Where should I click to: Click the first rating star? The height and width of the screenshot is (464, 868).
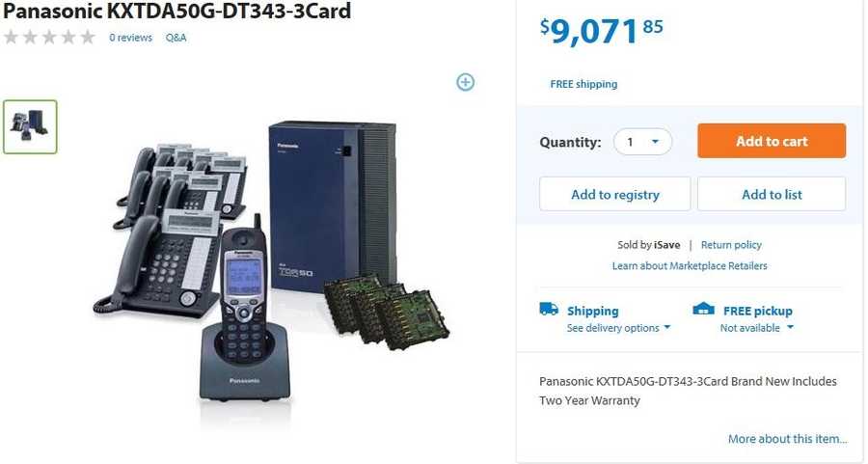pyautogui.click(x=11, y=37)
